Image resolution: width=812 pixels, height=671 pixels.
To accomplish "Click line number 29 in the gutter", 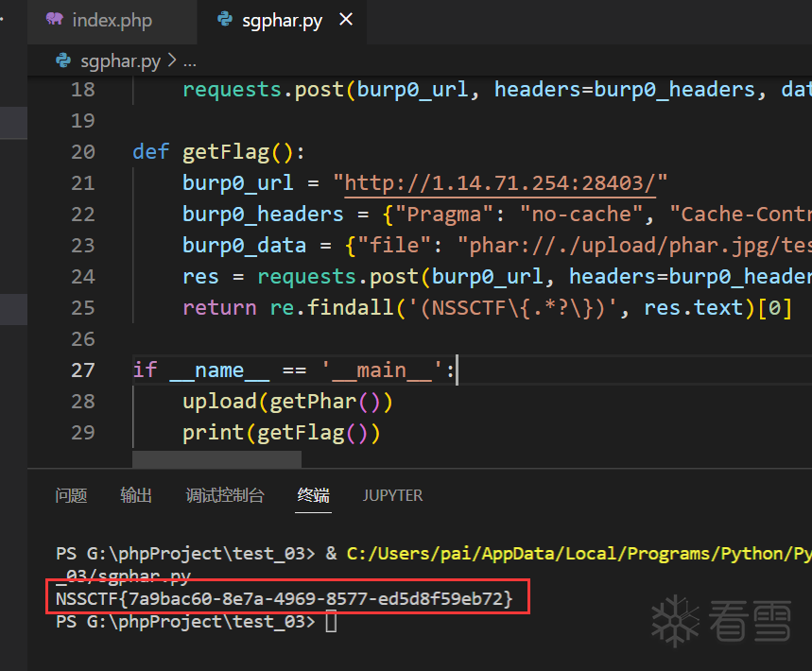I will 83,432.
